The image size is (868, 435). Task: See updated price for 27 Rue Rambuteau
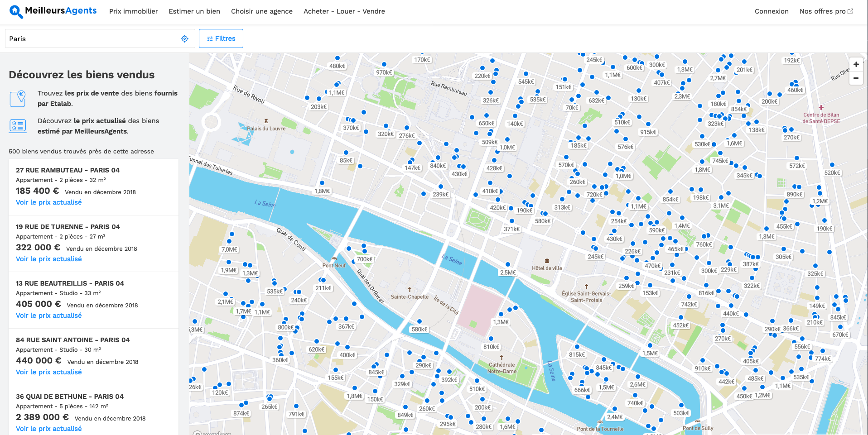click(x=49, y=202)
